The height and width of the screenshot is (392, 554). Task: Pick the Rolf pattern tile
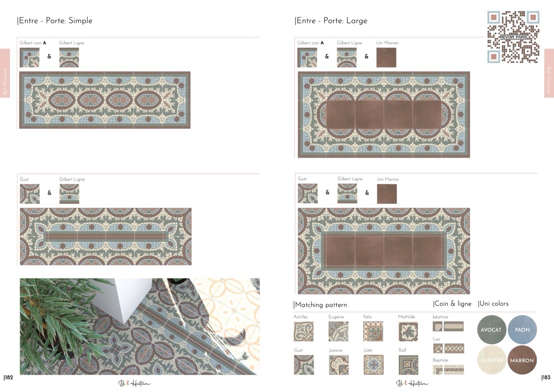point(408,365)
